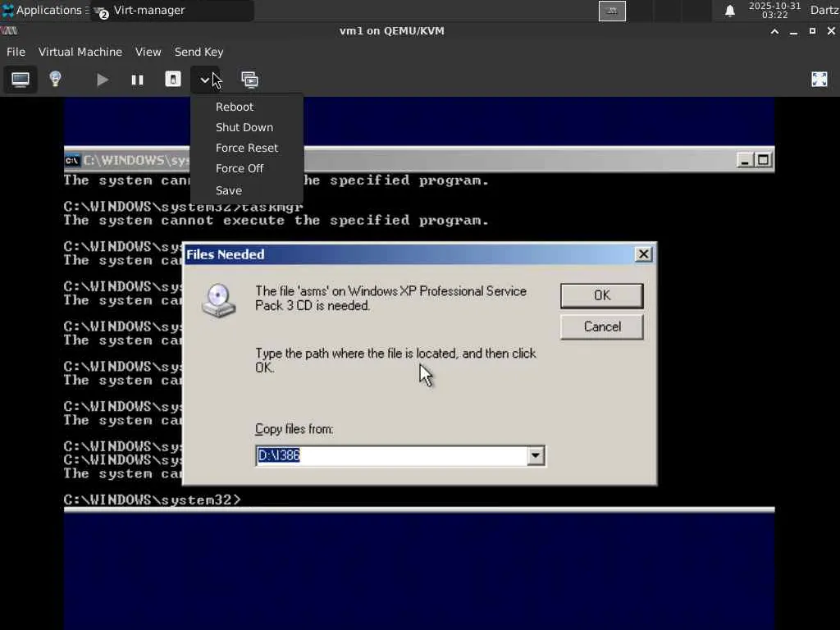
Task: Click the command prompt title bar icon
Action: click(x=72, y=160)
